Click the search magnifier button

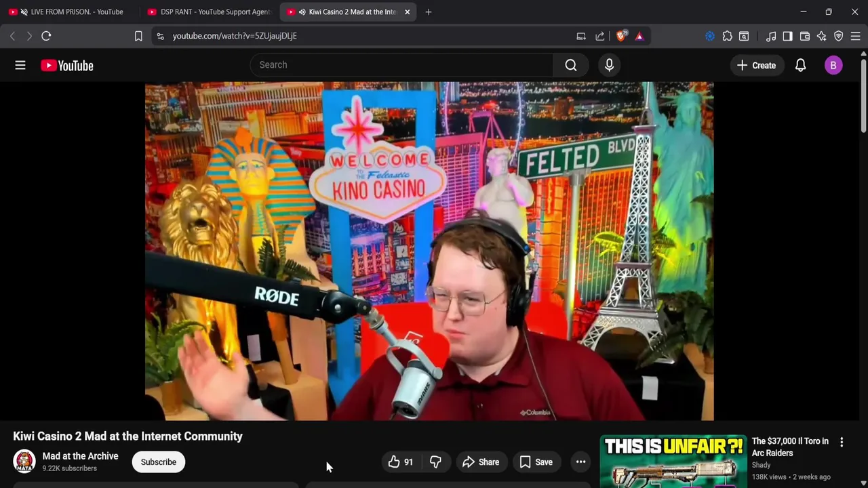571,65
